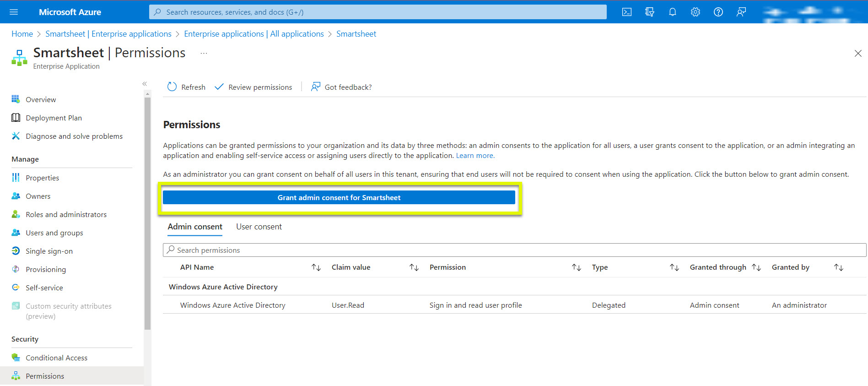The image size is (868, 386).
Task: Sort by Claim value column arrows
Action: click(x=414, y=267)
